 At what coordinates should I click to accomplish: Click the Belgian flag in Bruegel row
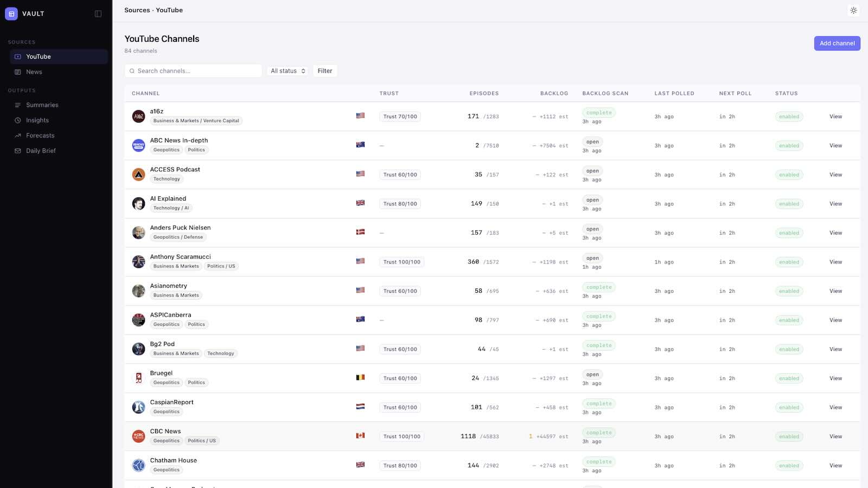click(x=360, y=377)
